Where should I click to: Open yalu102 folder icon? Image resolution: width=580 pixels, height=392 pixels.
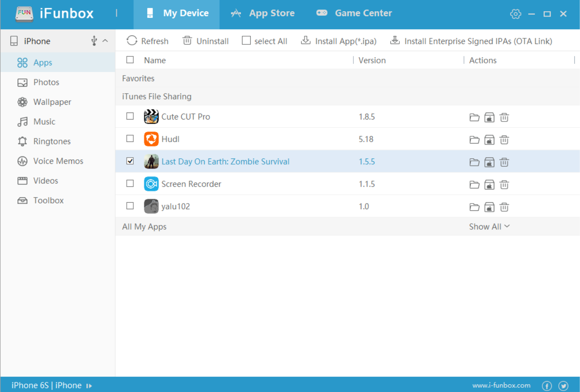474,207
